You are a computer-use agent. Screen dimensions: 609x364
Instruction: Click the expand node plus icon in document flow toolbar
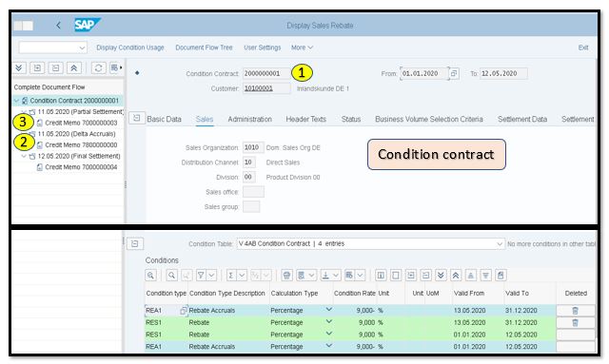(x=37, y=67)
